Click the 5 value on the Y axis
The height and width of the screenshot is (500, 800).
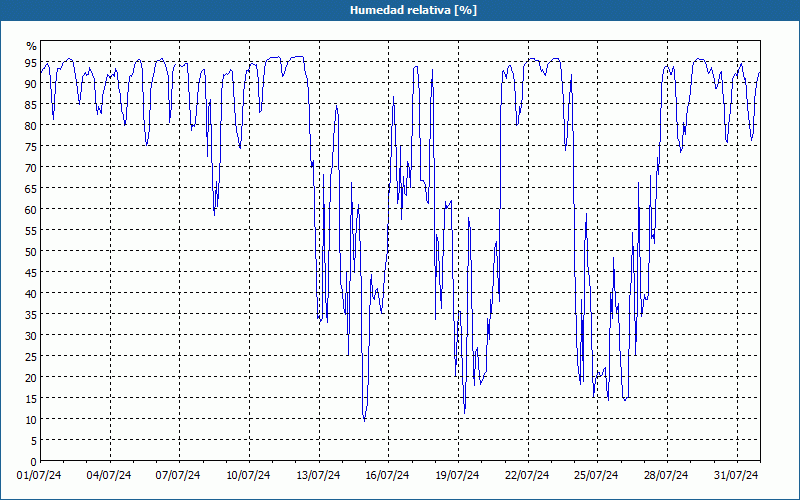point(34,441)
